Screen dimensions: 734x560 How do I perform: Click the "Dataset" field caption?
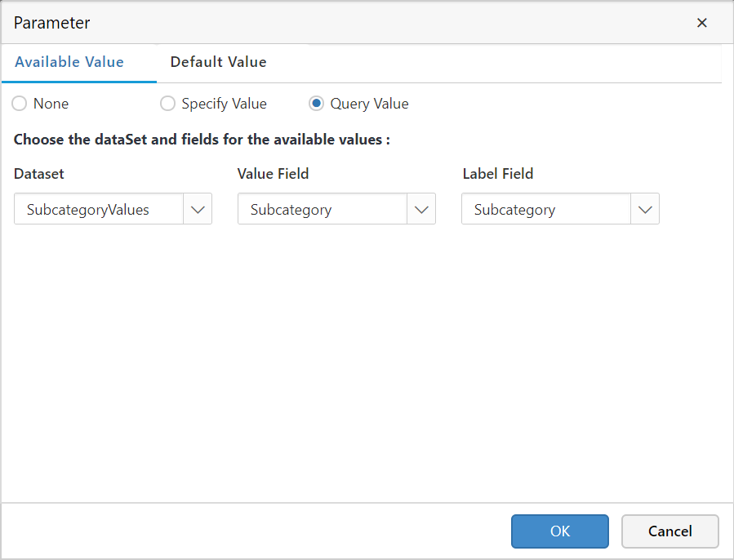click(38, 173)
